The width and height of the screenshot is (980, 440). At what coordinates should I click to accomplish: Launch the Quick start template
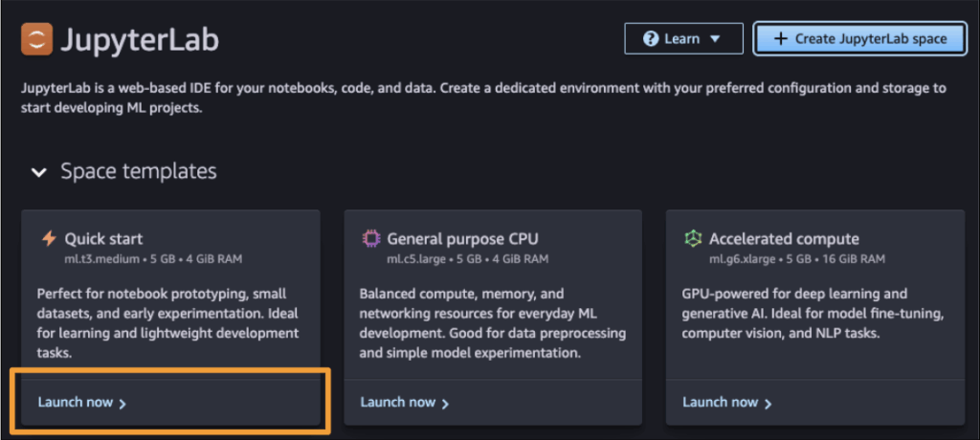tap(76, 403)
